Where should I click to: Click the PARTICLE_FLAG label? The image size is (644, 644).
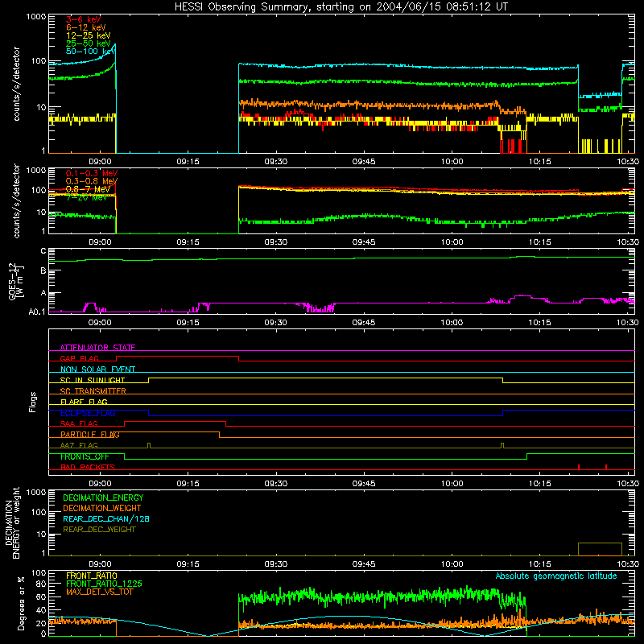pos(90,435)
